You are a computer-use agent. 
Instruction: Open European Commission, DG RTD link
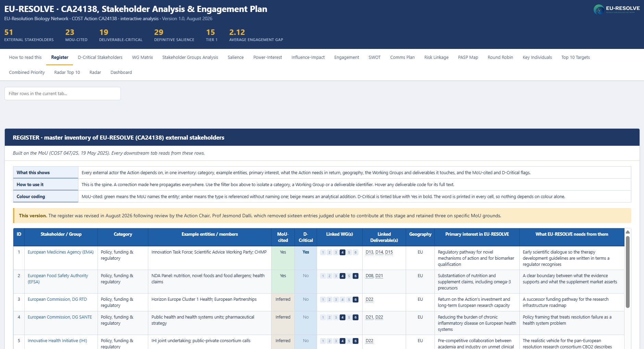tap(57, 299)
